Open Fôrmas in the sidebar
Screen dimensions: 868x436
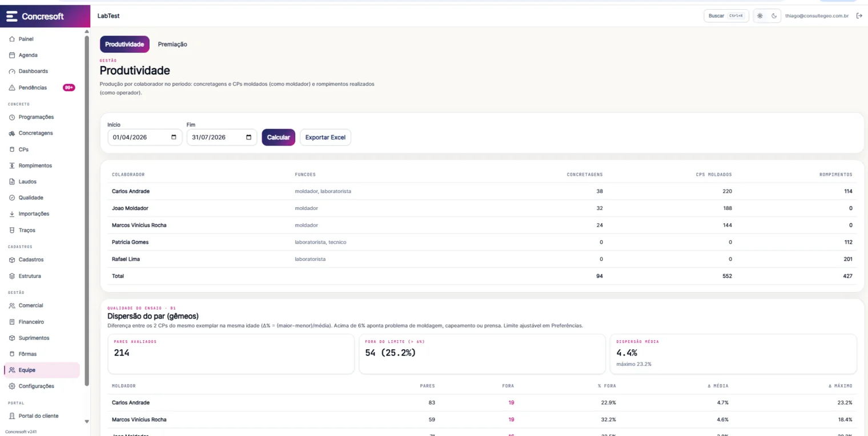click(27, 354)
